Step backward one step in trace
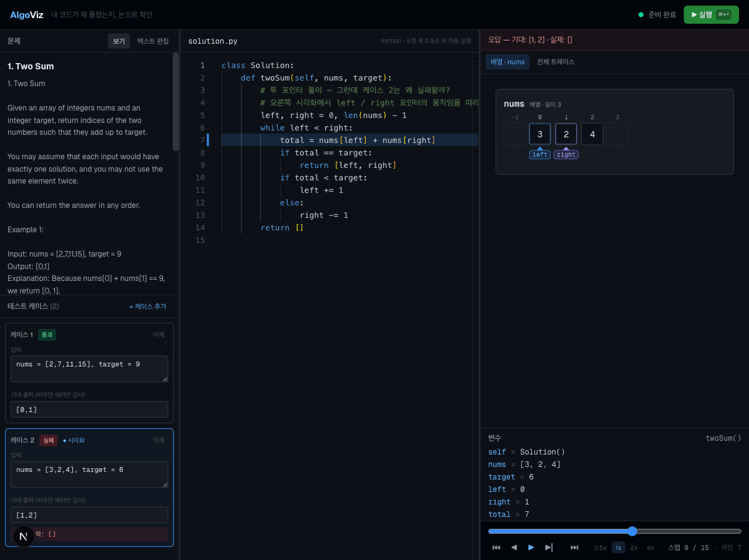Image resolution: width=749 pixels, height=560 pixels. tap(514, 548)
